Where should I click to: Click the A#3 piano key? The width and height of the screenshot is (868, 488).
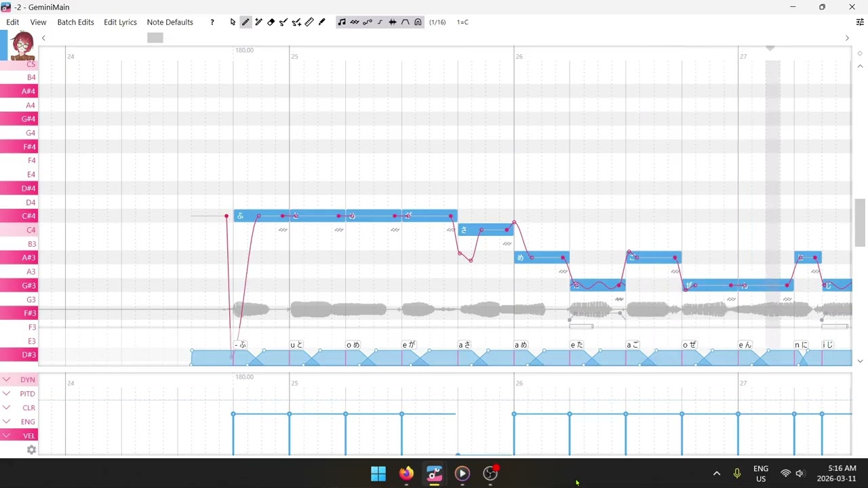click(x=19, y=258)
